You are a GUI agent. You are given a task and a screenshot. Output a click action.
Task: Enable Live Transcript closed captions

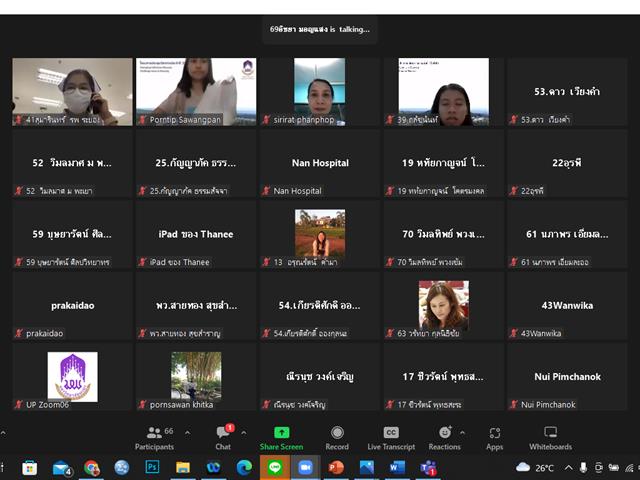391,438
